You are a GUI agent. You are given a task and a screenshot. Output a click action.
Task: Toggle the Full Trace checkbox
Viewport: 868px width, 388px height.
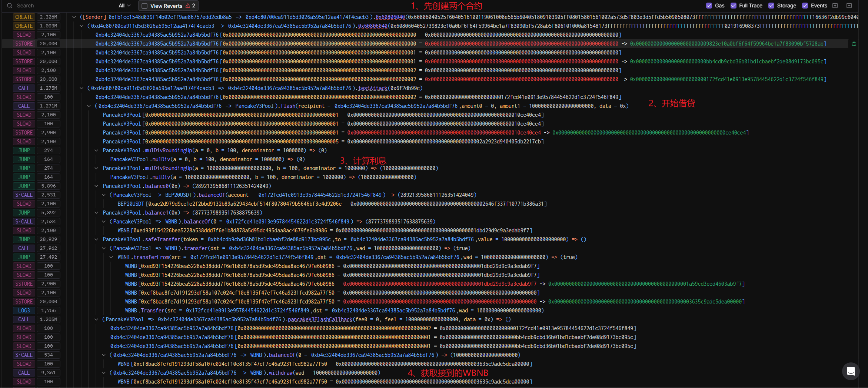click(733, 6)
